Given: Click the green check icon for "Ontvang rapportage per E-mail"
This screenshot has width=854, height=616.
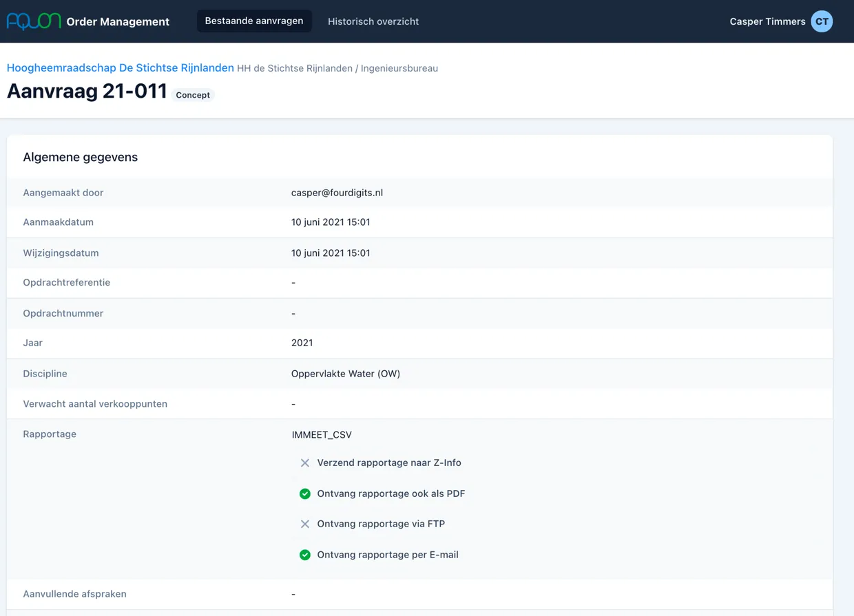Looking at the screenshot, I should (305, 555).
